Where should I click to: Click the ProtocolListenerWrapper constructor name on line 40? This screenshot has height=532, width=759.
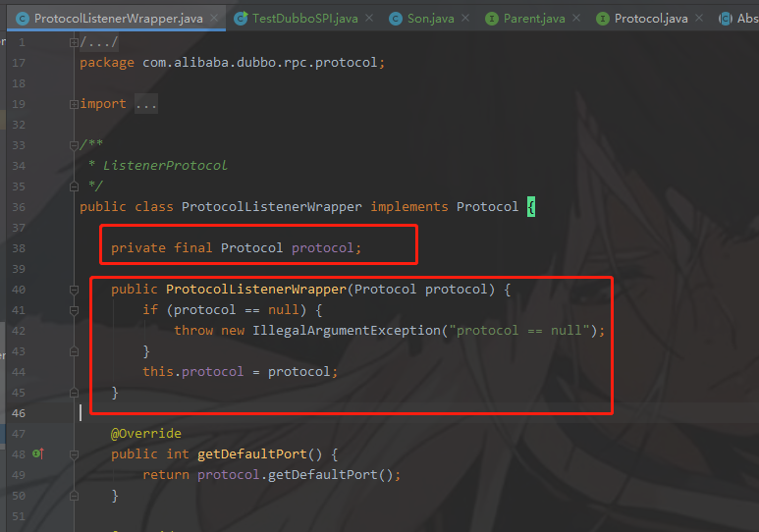256,290
